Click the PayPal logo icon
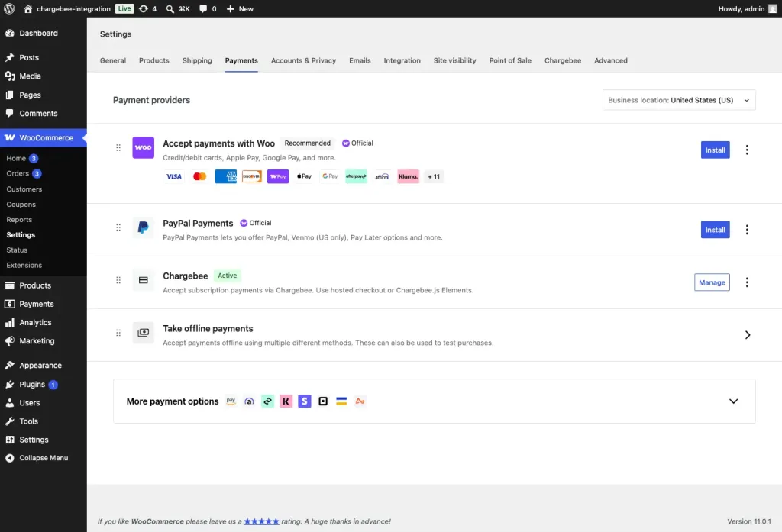The width and height of the screenshot is (782, 532). pos(143,227)
